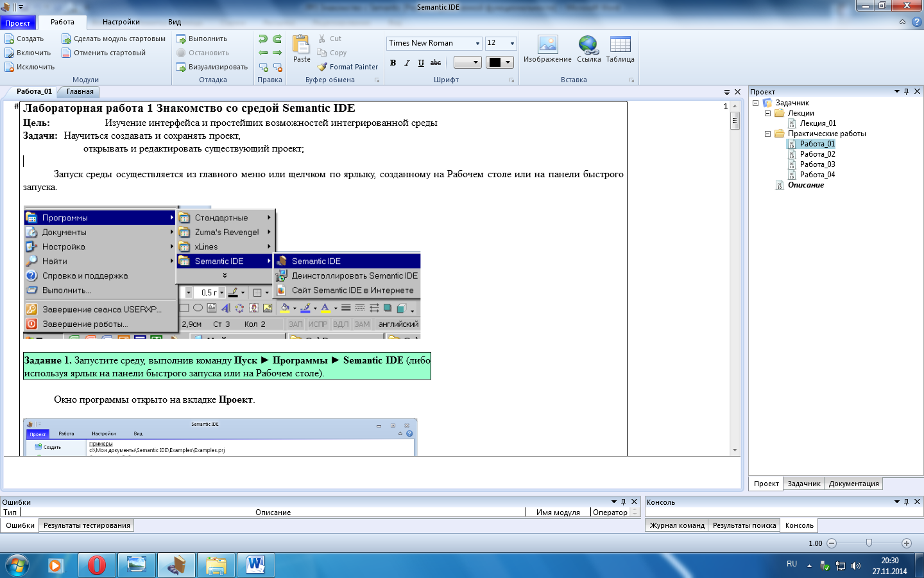Open the Проект ribbon tab
The width and height of the screenshot is (924, 578).
pos(18,22)
